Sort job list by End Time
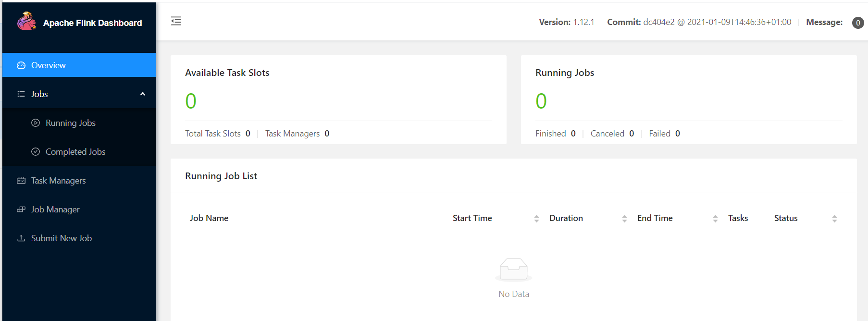Screen dimensions: 868x321 point(715,219)
